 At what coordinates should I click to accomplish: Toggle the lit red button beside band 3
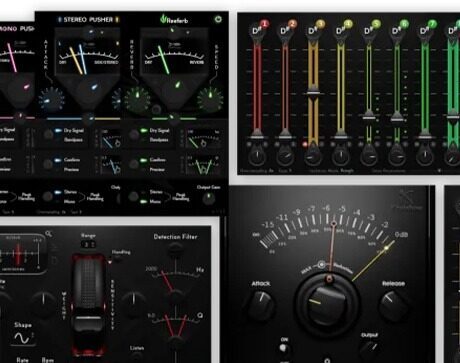[x=305, y=145]
